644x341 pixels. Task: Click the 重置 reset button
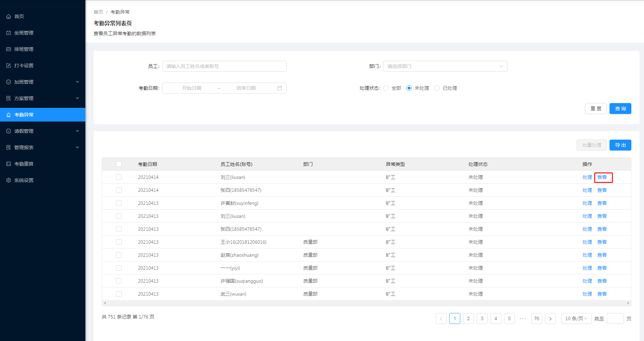coord(596,109)
